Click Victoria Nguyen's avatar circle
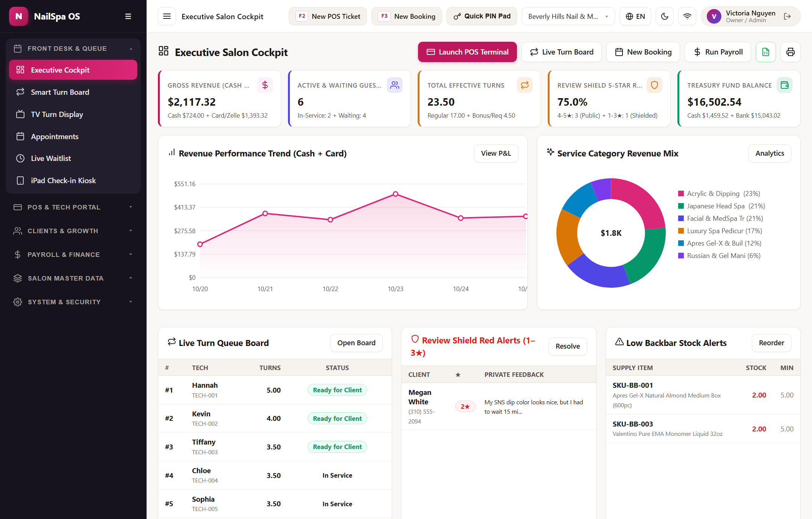 (714, 17)
